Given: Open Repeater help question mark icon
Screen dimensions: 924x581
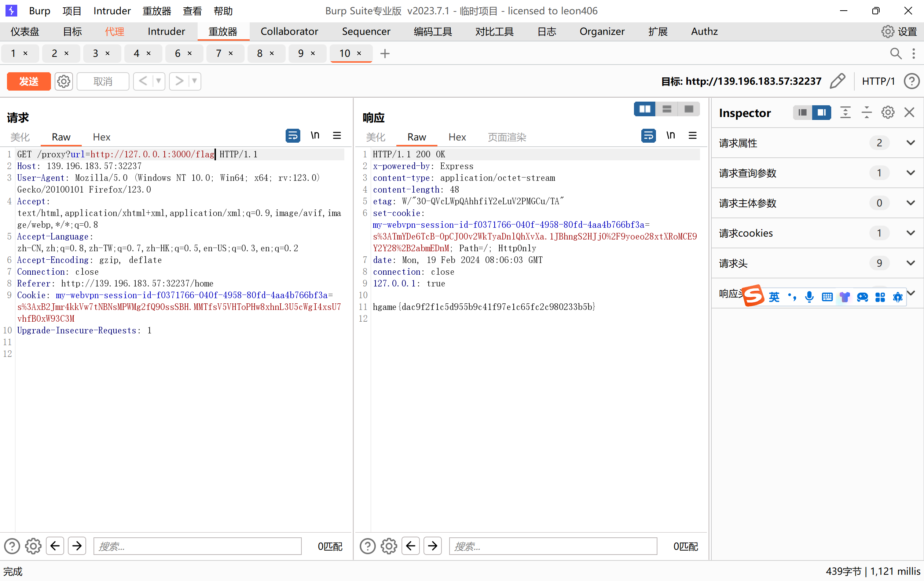Looking at the screenshot, I should pos(911,81).
